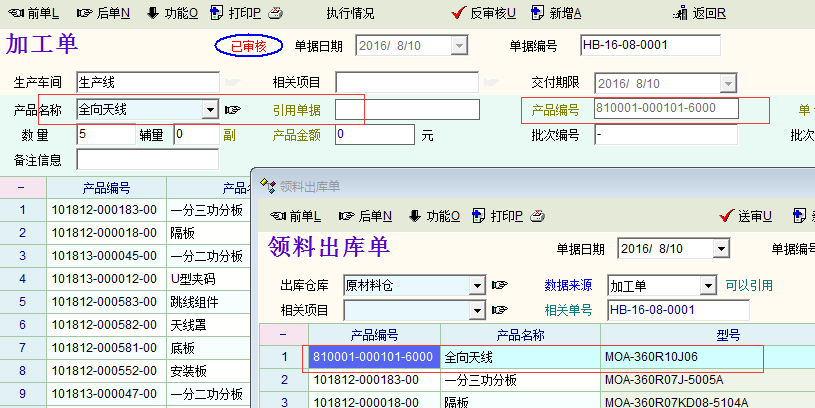The image size is (815, 408).
Task: Click the 备注信息 input field
Action: tap(147, 159)
